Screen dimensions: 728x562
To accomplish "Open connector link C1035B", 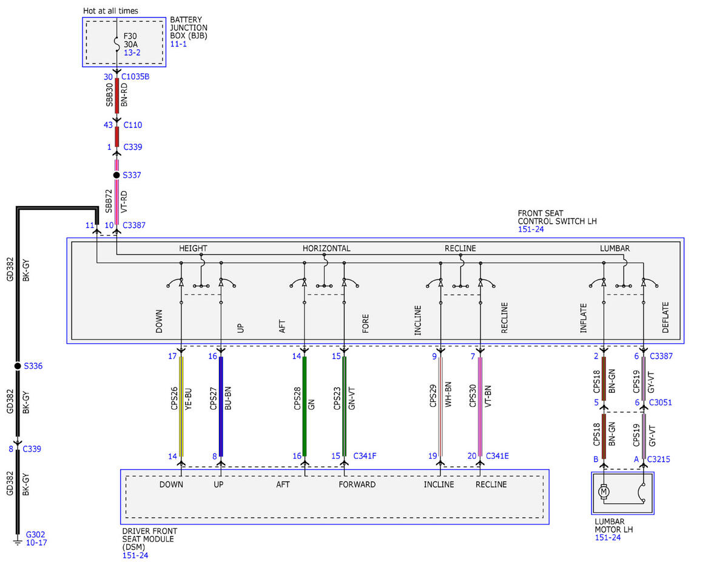I will tap(135, 76).
